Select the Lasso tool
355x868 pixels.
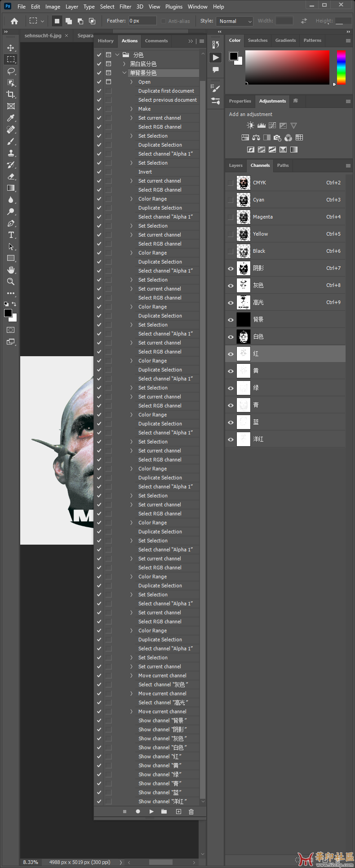pyautogui.click(x=11, y=71)
